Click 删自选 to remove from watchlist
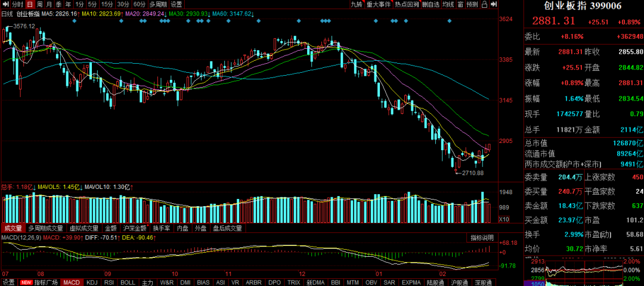Image resolution: width=644 pixels, height=286 pixels. 431,5
